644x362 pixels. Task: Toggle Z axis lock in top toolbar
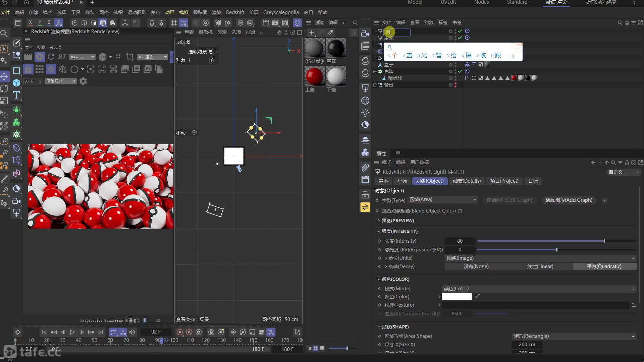(x=49, y=23)
